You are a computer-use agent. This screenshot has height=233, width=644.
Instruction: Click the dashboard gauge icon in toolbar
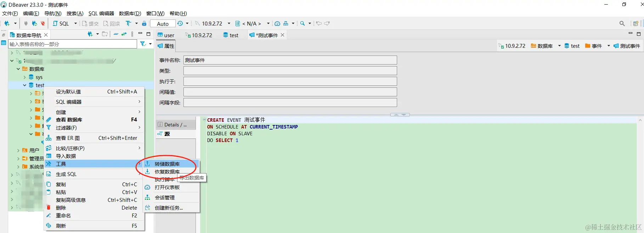[x=277, y=23]
